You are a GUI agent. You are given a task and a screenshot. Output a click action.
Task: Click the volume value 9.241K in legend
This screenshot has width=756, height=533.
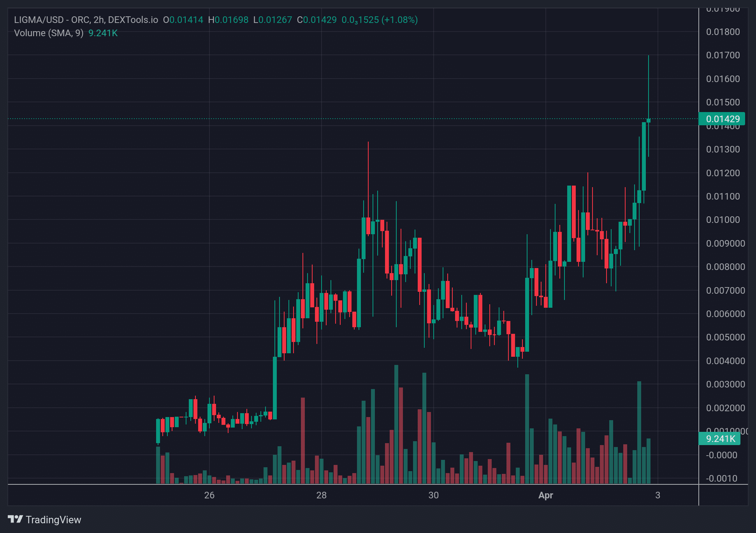(x=103, y=33)
